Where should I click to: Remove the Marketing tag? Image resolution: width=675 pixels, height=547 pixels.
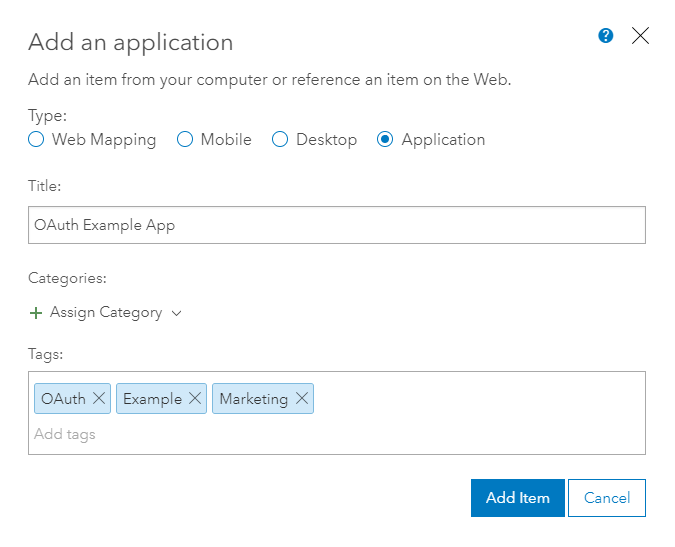tap(301, 399)
